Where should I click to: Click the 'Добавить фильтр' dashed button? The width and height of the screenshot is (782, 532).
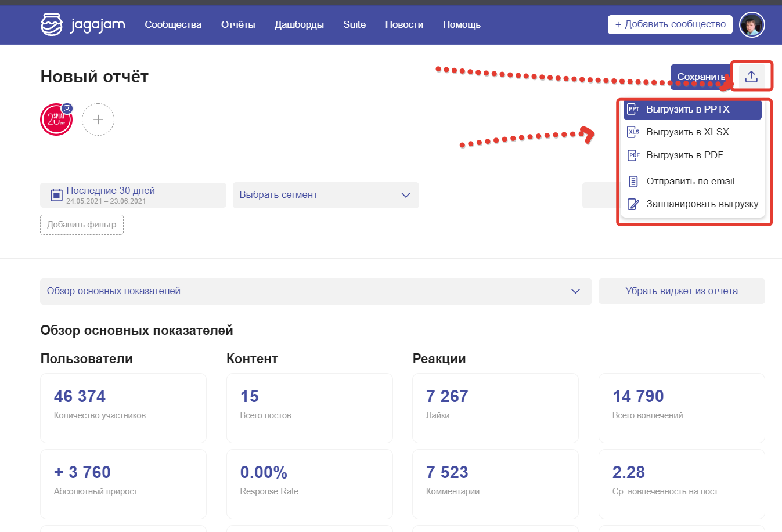[x=82, y=225]
